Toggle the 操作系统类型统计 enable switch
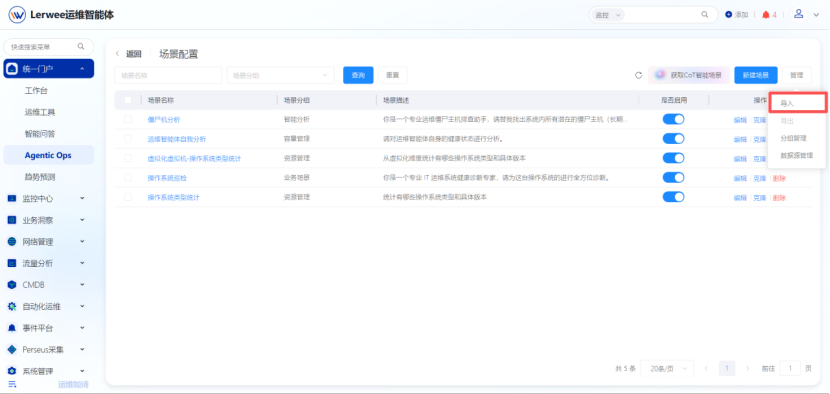 click(x=673, y=197)
